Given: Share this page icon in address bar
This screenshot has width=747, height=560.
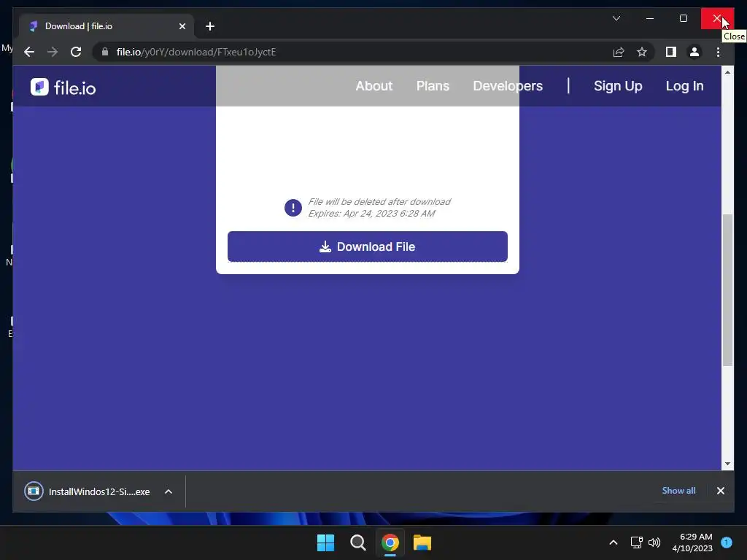Looking at the screenshot, I should pos(619,52).
